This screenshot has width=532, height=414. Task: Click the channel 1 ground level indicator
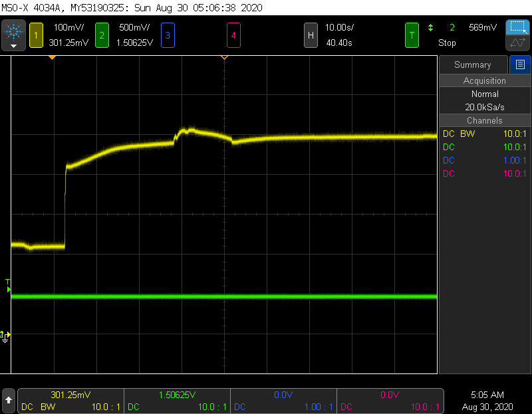tap(6, 336)
